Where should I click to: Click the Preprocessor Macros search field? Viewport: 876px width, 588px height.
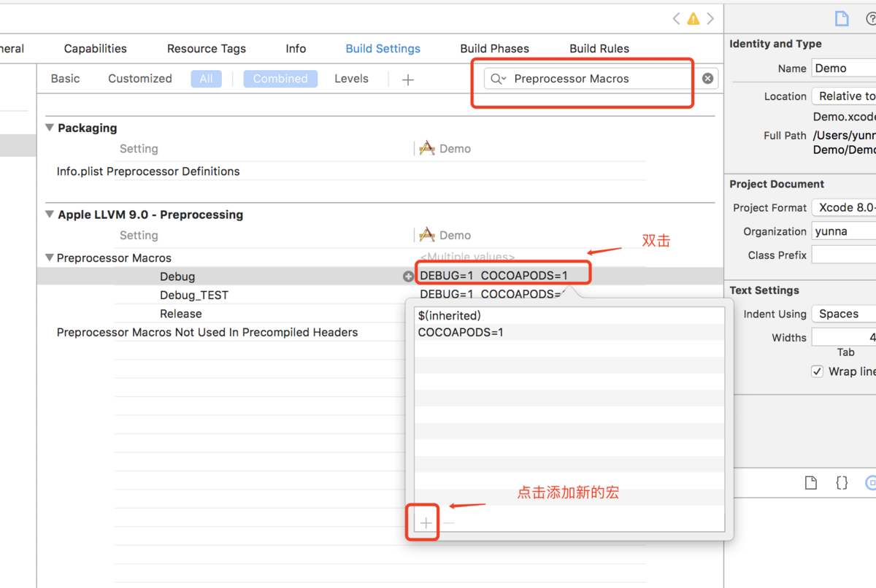[x=602, y=79]
